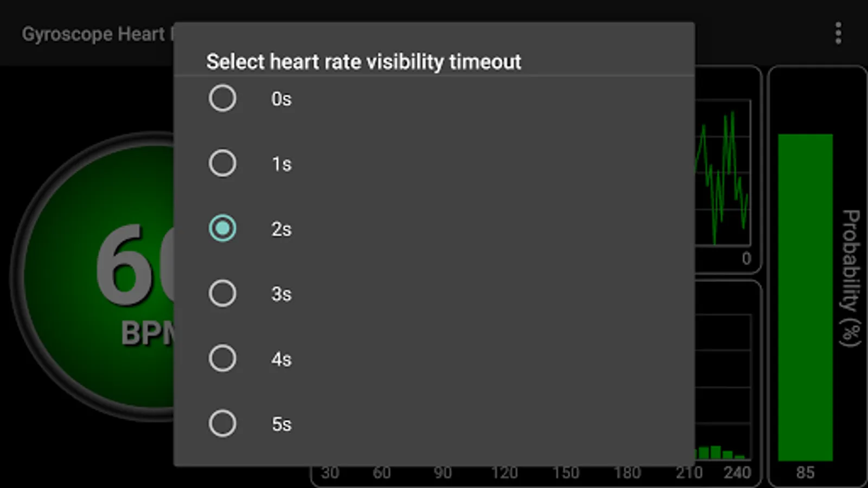Choose the 0s option label
The height and width of the screenshot is (488, 868).
pyautogui.click(x=281, y=99)
